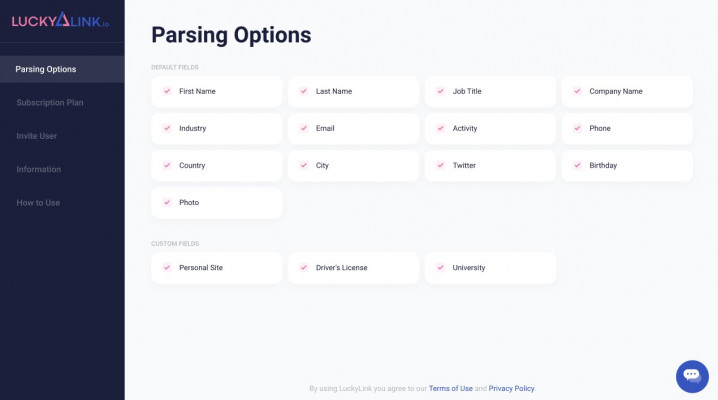Viewport: 718px width, 400px height.
Task: Toggle the Job Title checkbox
Action: [x=441, y=91]
